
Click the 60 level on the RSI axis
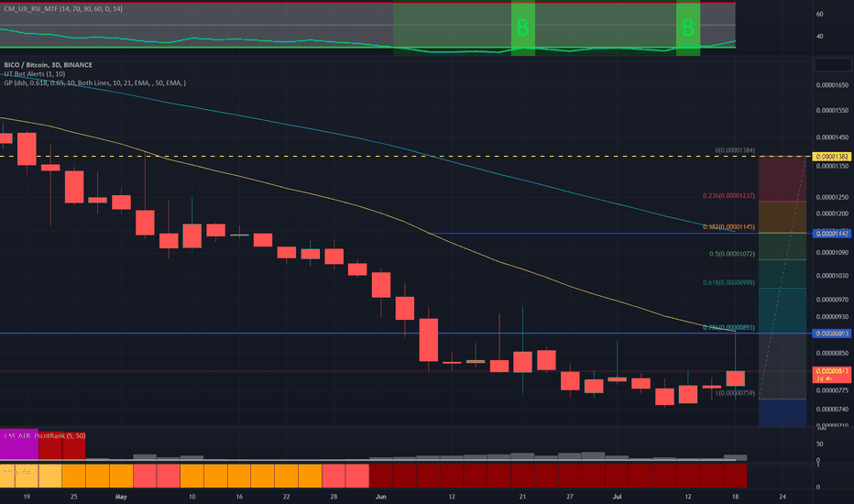pyautogui.click(x=820, y=14)
